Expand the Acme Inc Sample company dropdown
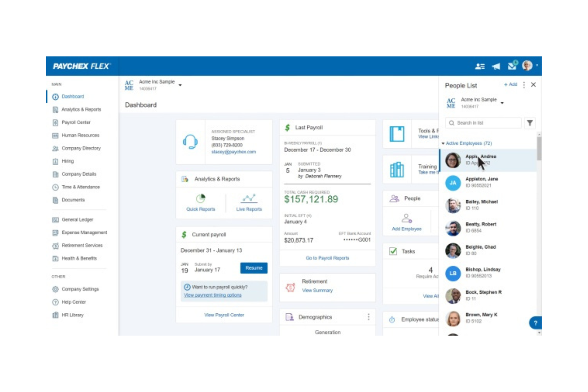 180,85
